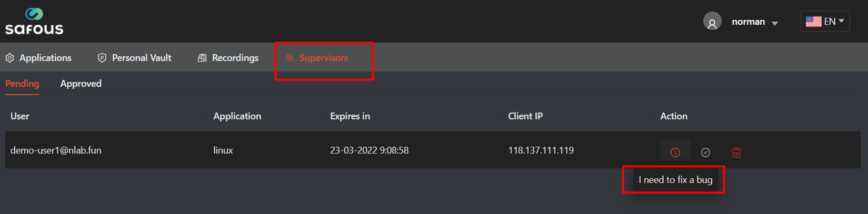Click the Safous logo
This screenshot has height=214, width=868.
coord(34,22)
